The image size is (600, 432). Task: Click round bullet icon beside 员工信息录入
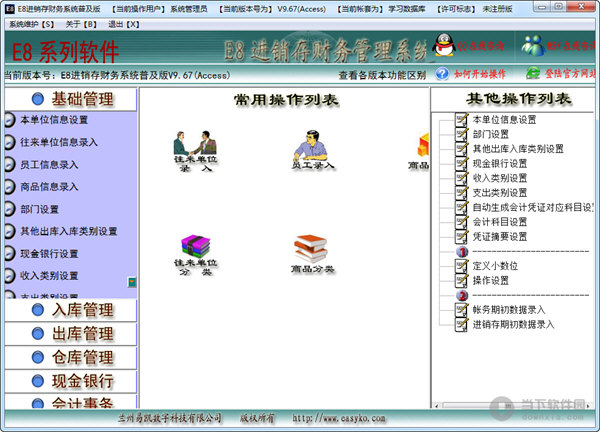pos(9,165)
